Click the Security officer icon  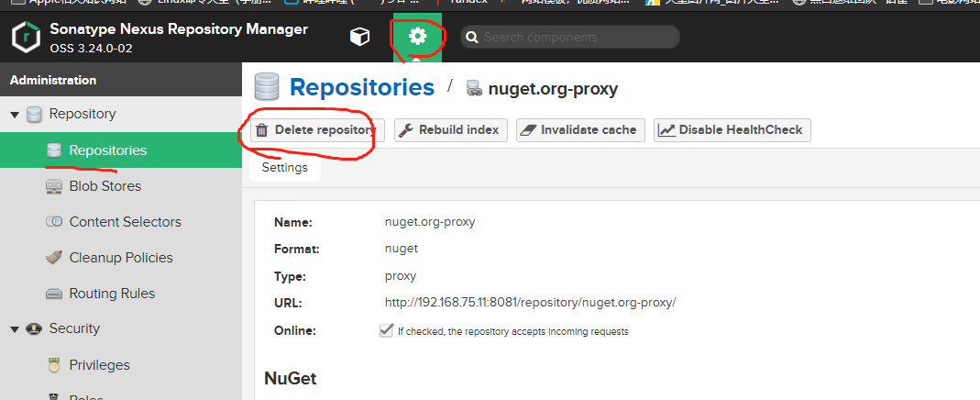[x=34, y=328]
